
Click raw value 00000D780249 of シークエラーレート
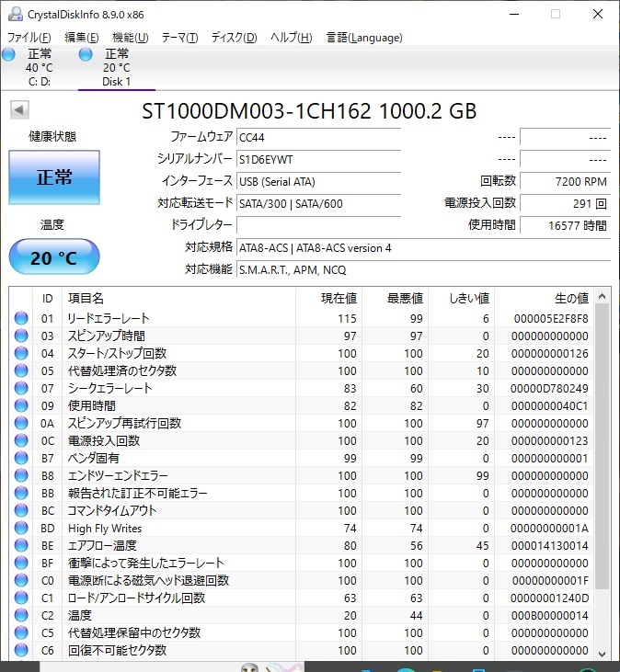pyautogui.click(x=549, y=389)
